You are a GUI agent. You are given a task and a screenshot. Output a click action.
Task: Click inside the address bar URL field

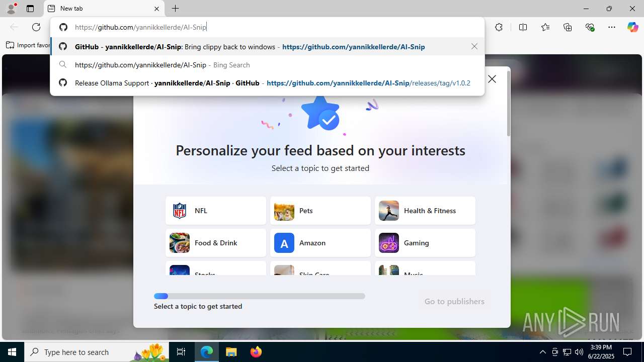point(267,27)
